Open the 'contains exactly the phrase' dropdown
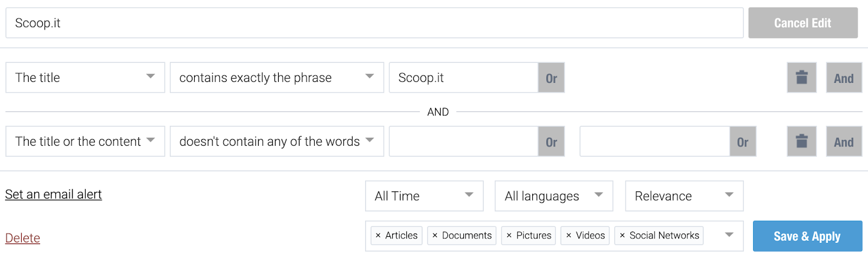This screenshot has height=257, width=868. click(277, 78)
